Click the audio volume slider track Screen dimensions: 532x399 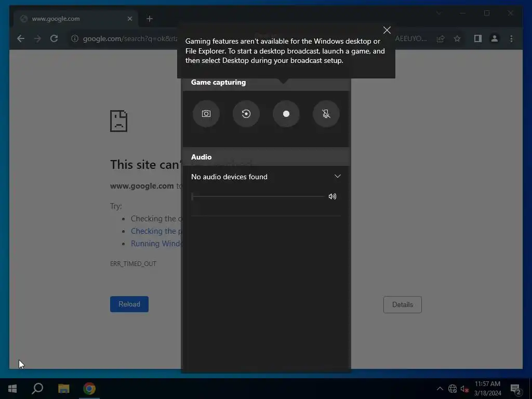pos(258,196)
